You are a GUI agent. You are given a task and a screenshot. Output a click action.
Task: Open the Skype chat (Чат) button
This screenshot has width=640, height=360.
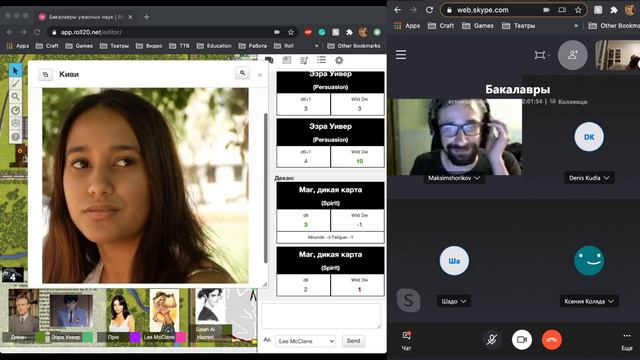pos(407,340)
